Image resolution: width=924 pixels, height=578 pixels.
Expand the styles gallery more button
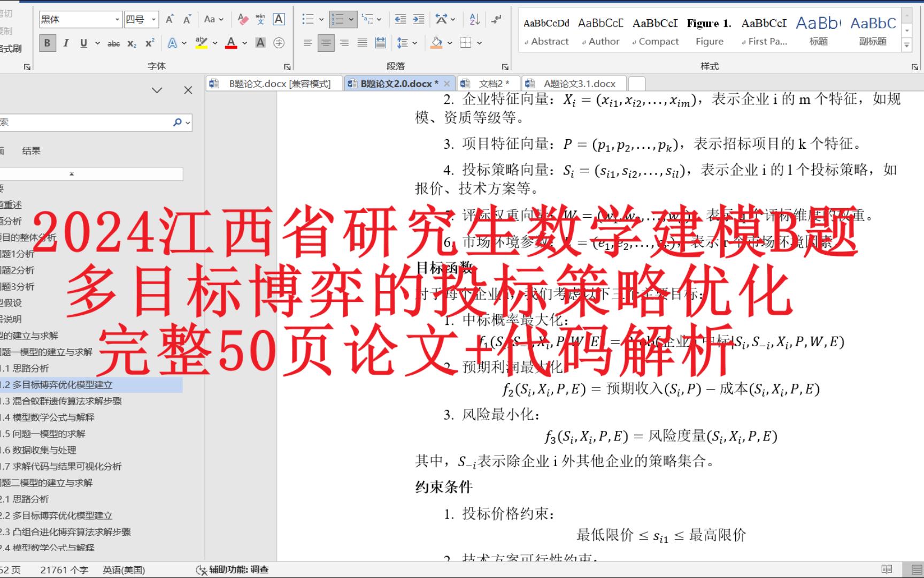[906, 45]
